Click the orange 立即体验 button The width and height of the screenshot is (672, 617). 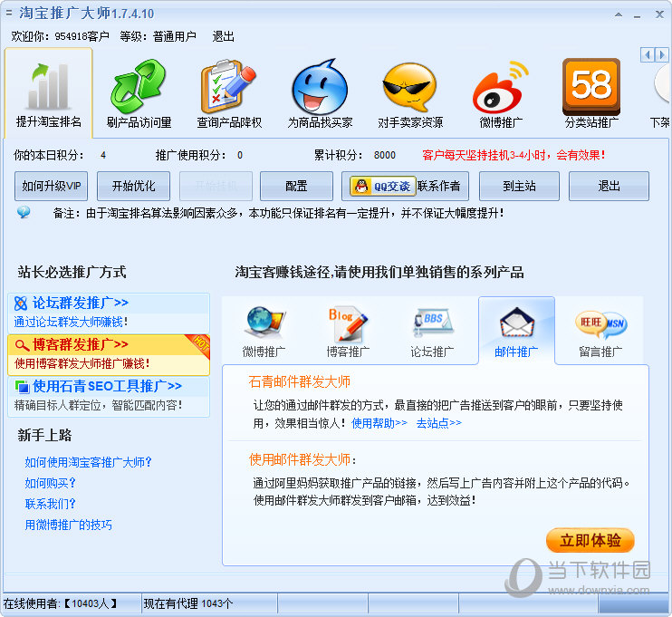point(590,540)
